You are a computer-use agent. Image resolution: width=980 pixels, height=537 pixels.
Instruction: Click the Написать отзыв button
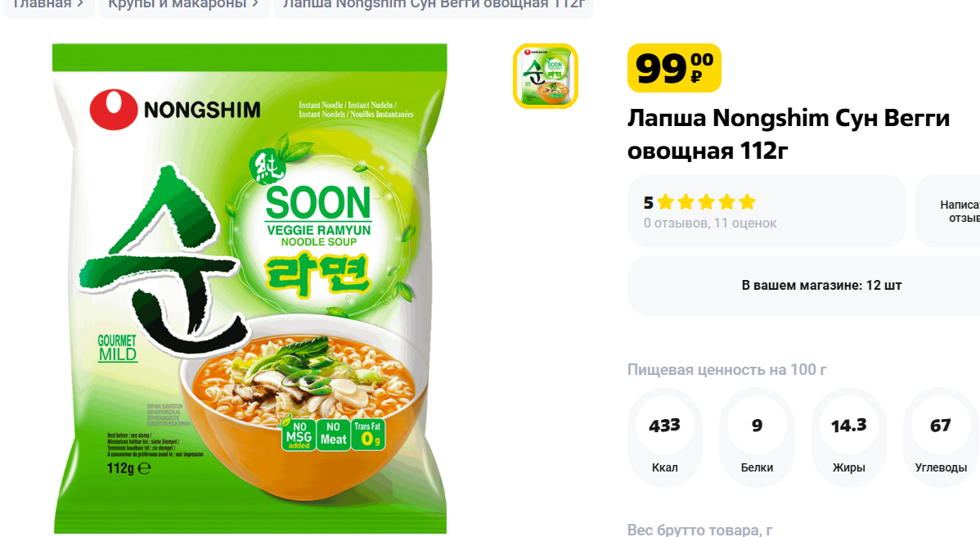(x=947, y=210)
